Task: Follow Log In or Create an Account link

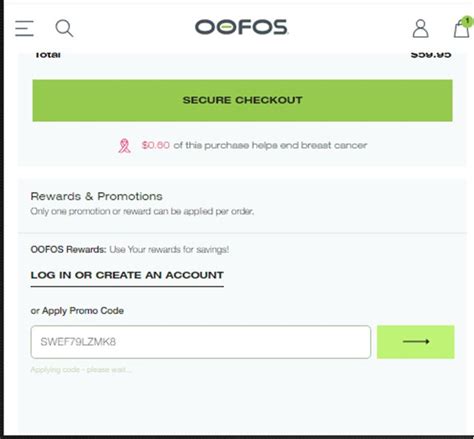Action: click(x=127, y=276)
